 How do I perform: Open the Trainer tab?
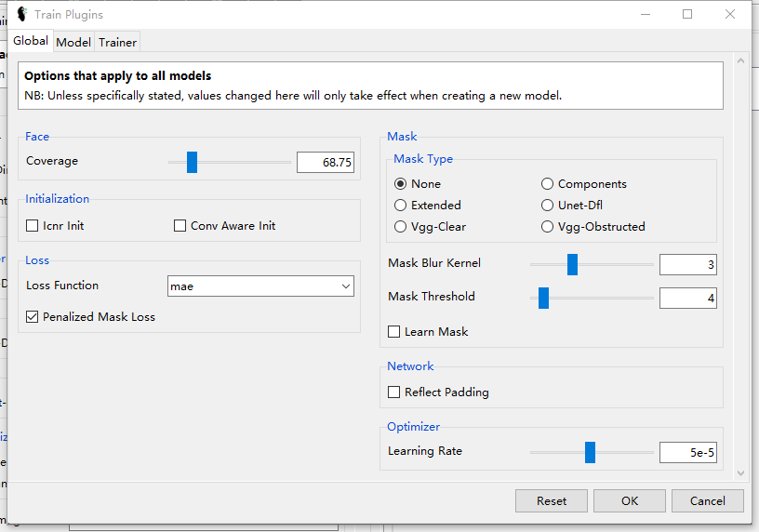point(118,43)
